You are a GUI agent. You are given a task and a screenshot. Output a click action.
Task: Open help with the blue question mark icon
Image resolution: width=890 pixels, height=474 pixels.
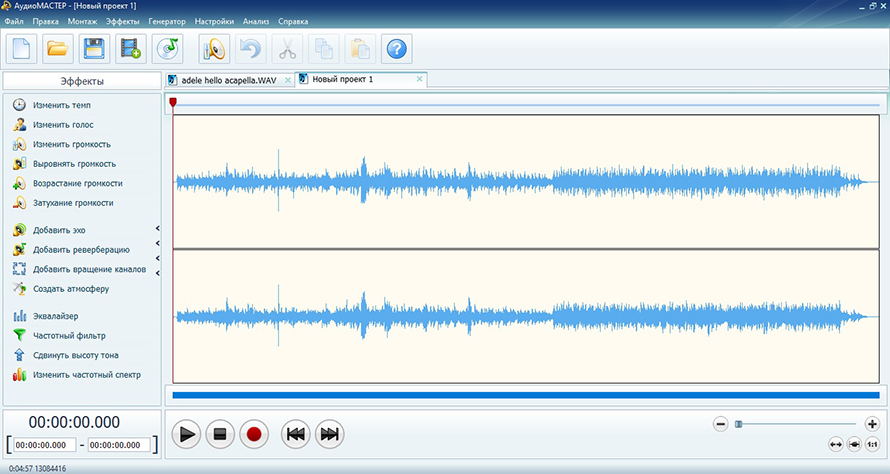[397, 48]
